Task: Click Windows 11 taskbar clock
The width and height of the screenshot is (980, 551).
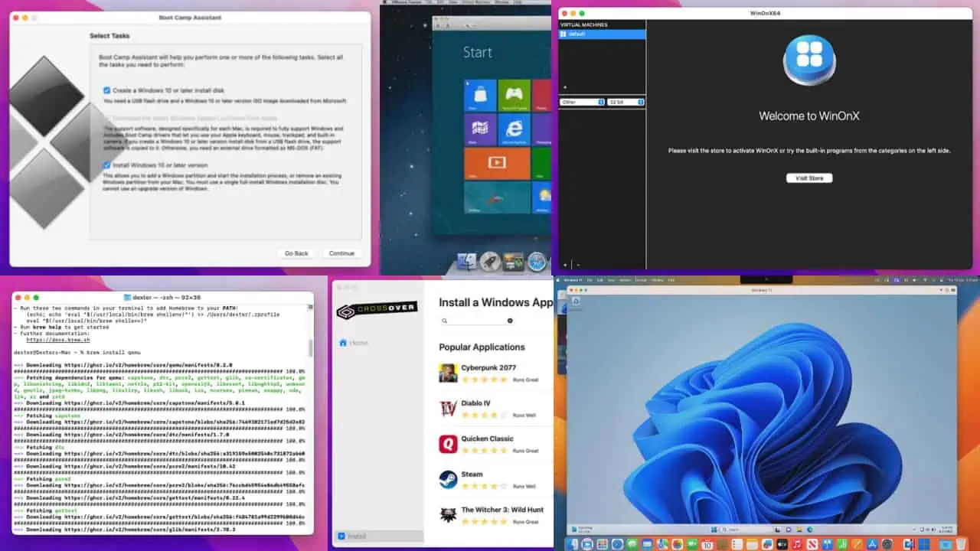Action: pyautogui.click(x=946, y=530)
